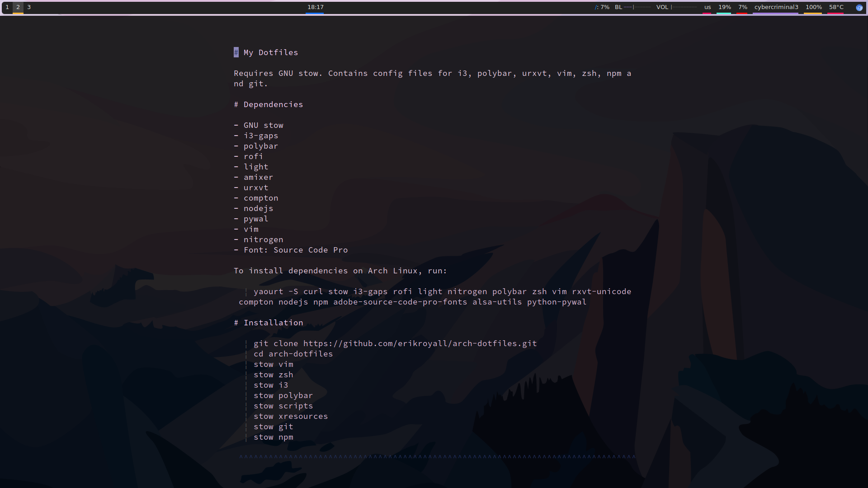
Task: Click the 18:17 clock module
Action: click(x=315, y=7)
